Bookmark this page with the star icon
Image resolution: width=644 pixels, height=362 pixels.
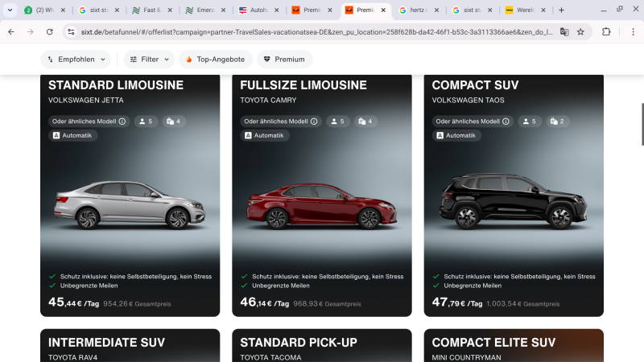580,31
